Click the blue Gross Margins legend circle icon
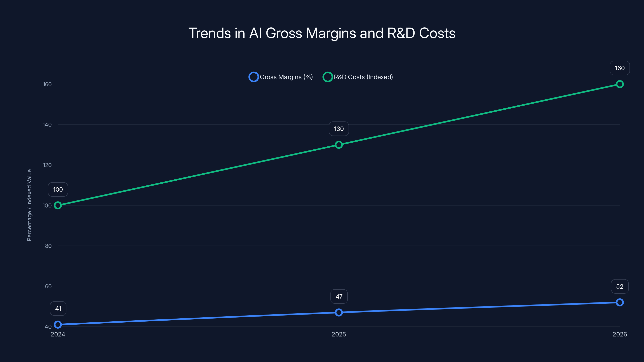 (254, 77)
